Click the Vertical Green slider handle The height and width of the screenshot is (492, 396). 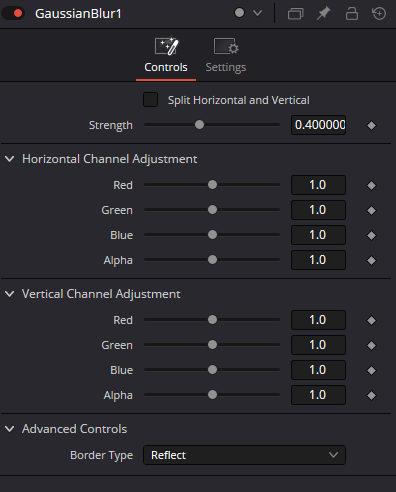[212, 344]
